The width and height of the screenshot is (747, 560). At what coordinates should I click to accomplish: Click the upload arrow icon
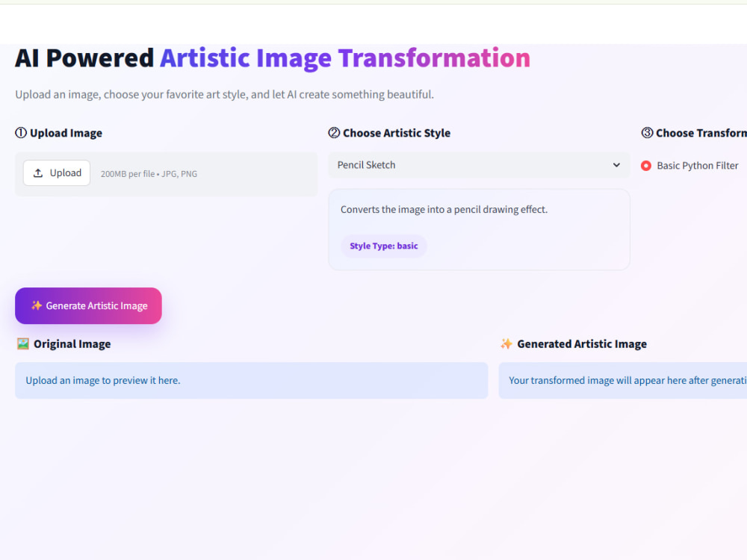point(38,173)
